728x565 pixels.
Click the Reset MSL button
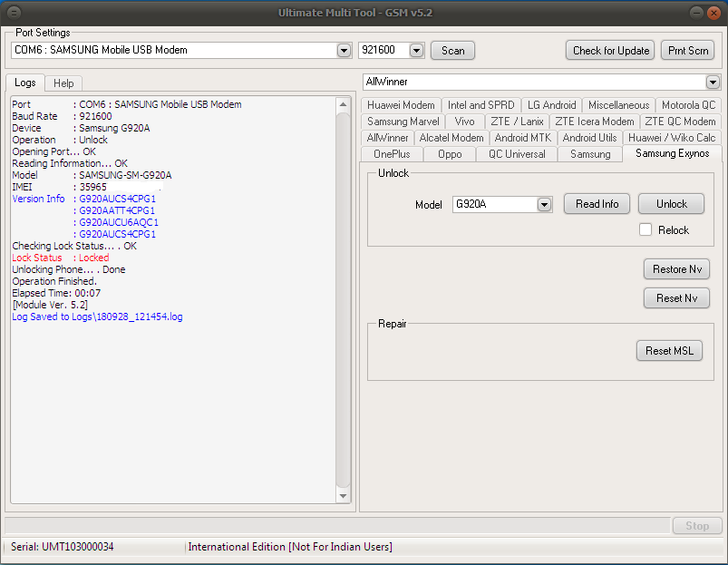[x=669, y=350]
